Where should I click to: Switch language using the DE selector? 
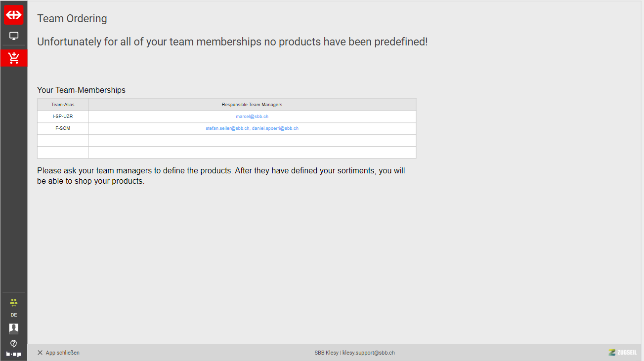click(x=14, y=315)
